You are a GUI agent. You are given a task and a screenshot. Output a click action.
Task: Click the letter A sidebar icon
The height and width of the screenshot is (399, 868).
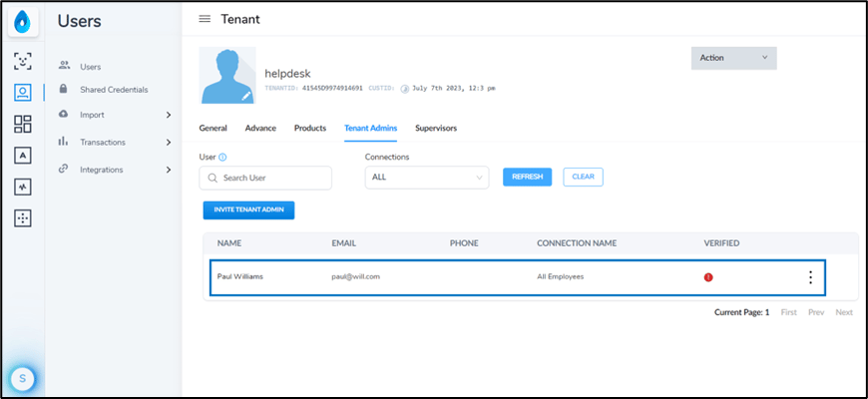tap(23, 156)
